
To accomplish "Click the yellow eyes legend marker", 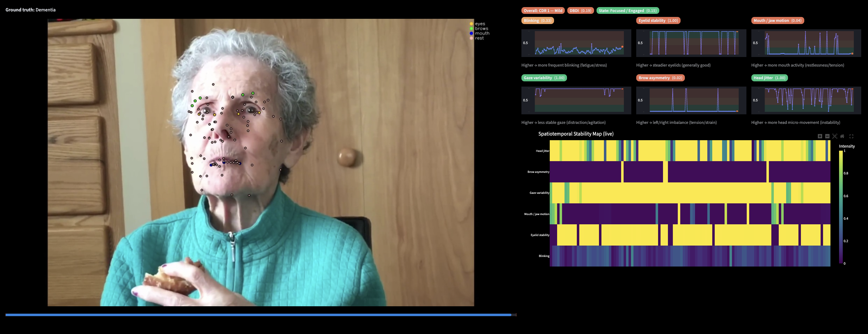I will coord(472,24).
